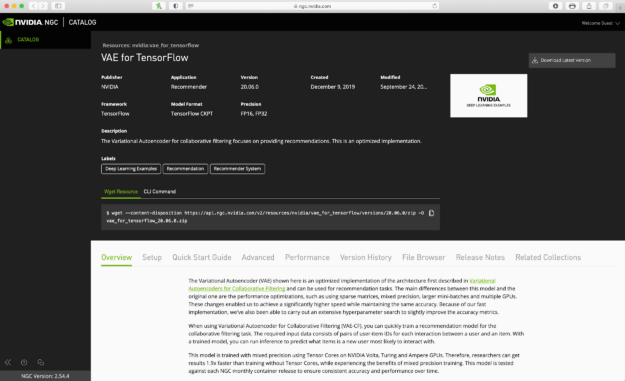Switch to the Advanced tab
The width and height of the screenshot is (625, 381).
(258, 257)
